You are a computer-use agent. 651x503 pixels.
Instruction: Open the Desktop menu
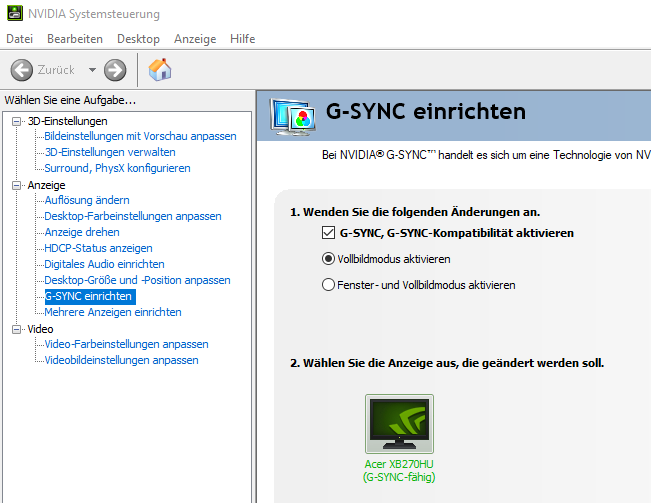coord(138,39)
